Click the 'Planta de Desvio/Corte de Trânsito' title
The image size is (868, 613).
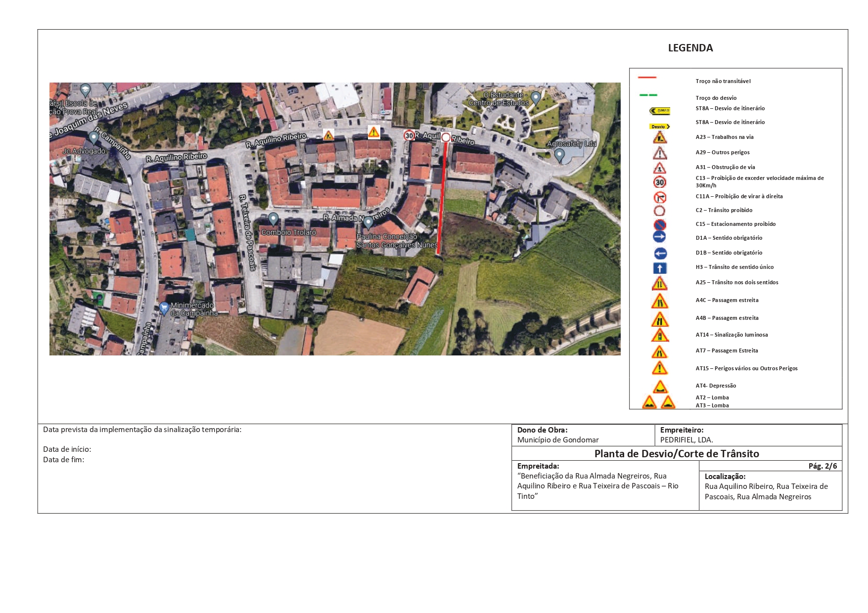point(677,454)
